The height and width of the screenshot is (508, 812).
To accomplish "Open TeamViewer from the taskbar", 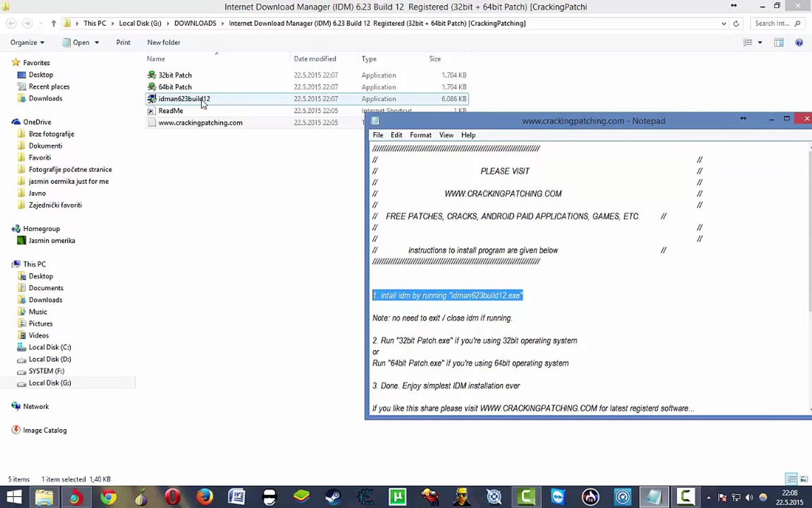I will point(558,497).
